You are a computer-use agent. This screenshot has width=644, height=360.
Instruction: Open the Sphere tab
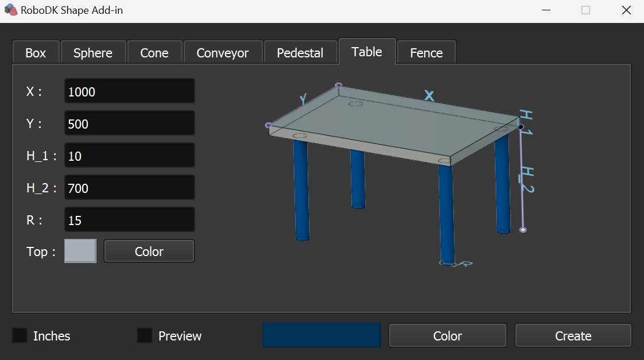[93, 53]
